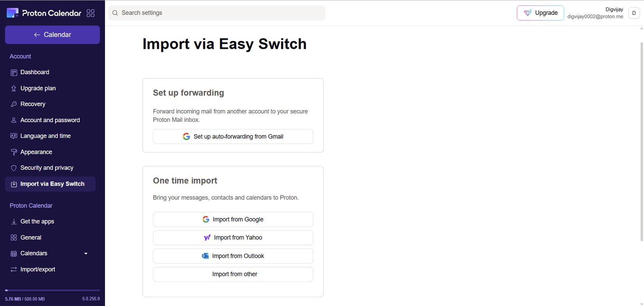Image resolution: width=644 pixels, height=306 pixels.
Task: Expand the Calendars section
Action: [x=86, y=253]
